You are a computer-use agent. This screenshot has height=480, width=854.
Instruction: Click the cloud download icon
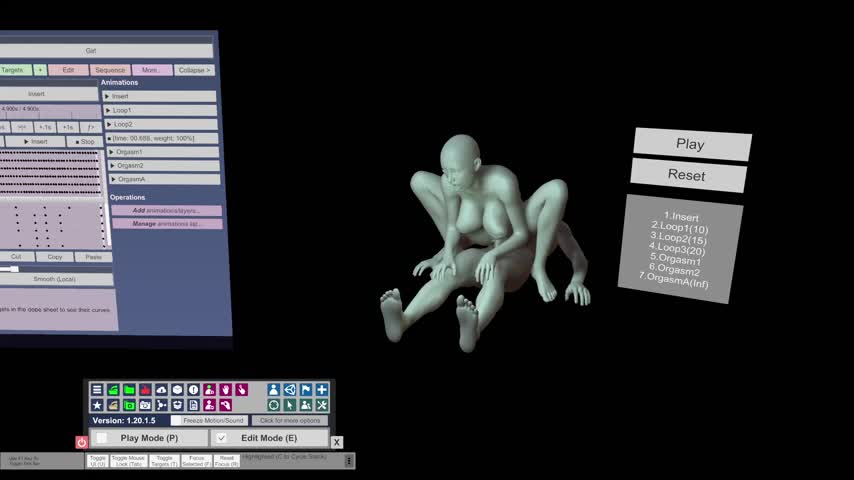[x=161, y=390]
